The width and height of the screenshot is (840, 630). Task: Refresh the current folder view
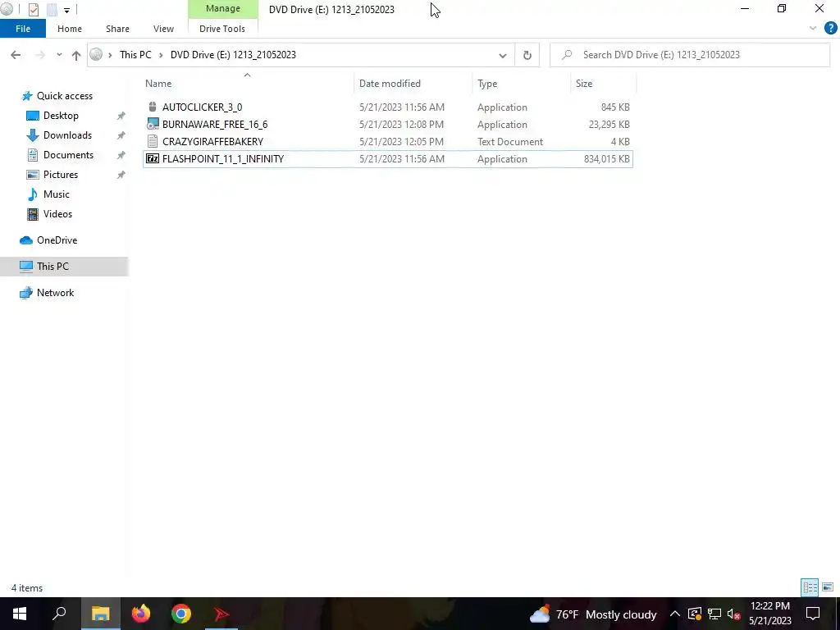click(x=527, y=55)
